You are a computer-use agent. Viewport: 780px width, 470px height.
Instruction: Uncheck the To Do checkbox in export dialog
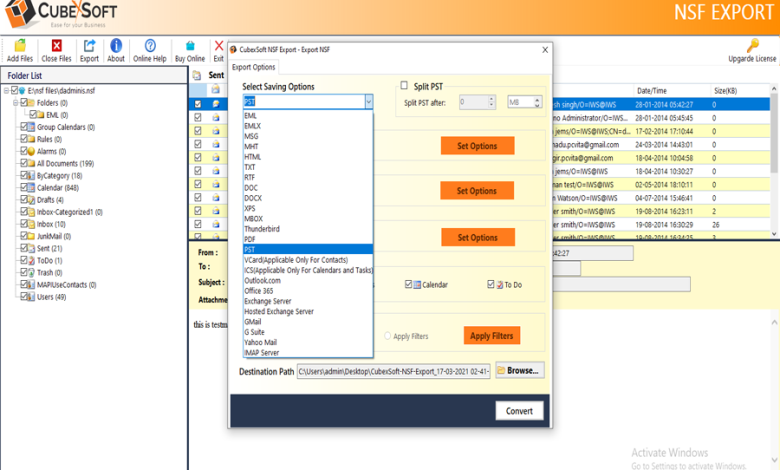490,284
